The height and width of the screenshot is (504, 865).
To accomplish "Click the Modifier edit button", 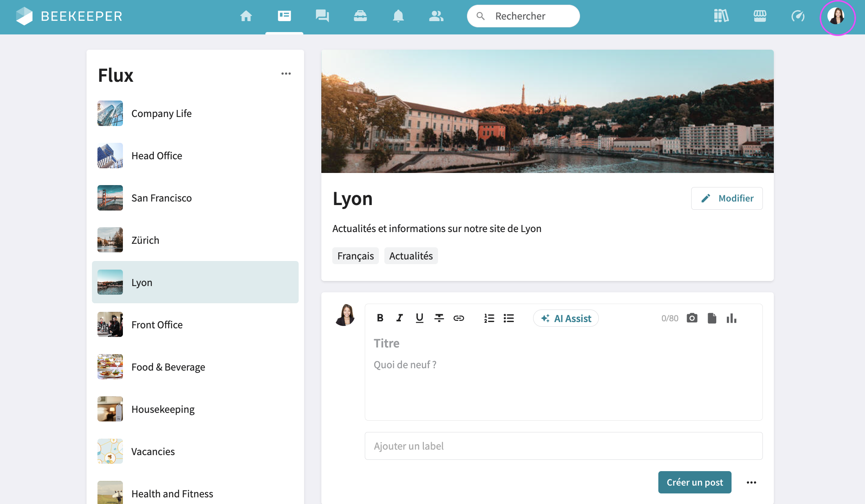I will (727, 198).
